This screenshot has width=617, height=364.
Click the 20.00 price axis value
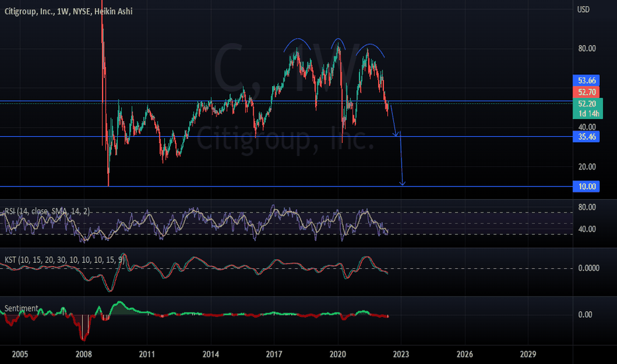point(587,167)
